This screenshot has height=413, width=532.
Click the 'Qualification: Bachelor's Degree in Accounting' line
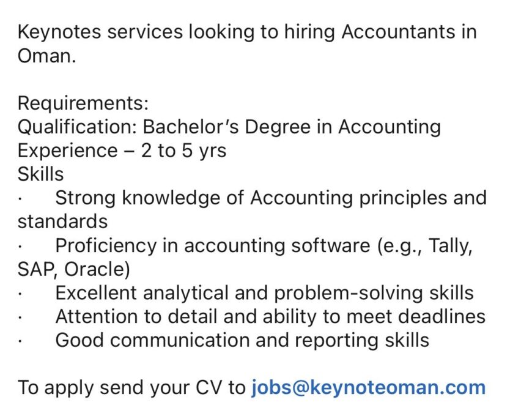click(x=229, y=127)
